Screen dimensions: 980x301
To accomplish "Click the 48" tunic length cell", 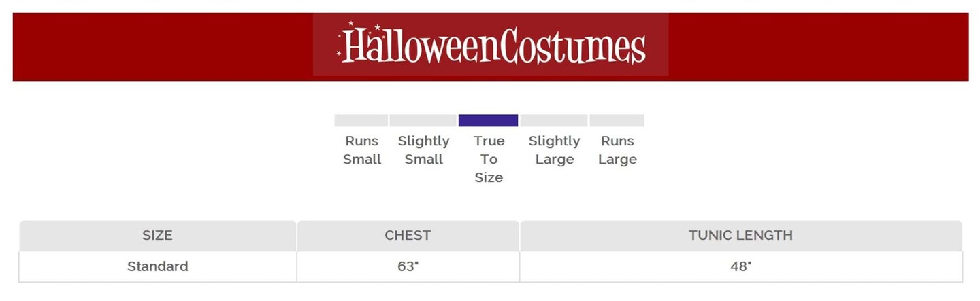I will coord(740,266).
